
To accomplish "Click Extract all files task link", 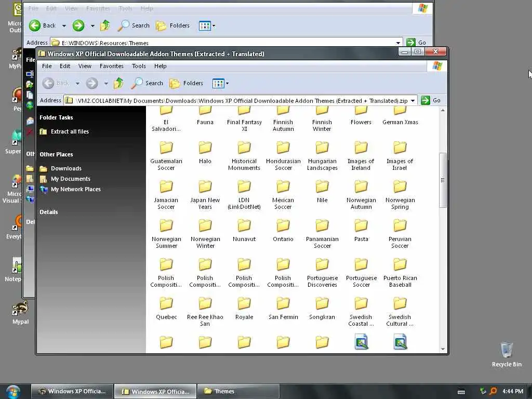I will pyautogui.click(x=64, y=131).
